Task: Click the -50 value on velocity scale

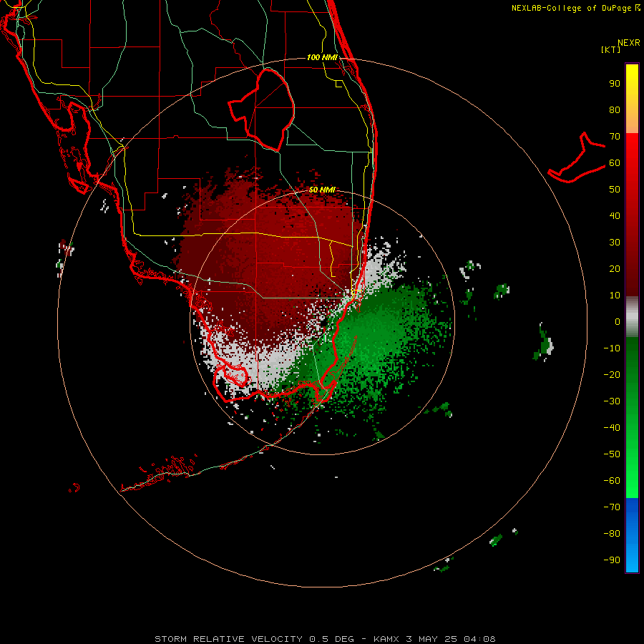Action: tap(612, 454)
